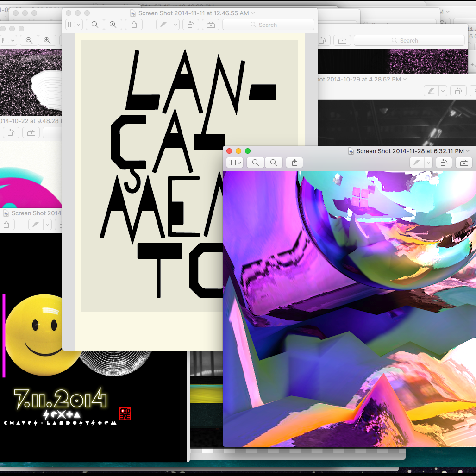Open title menu of Screen Shot 2014-11-11
Viewport: 476px width, 476px height.
click(x=253, y=13)
